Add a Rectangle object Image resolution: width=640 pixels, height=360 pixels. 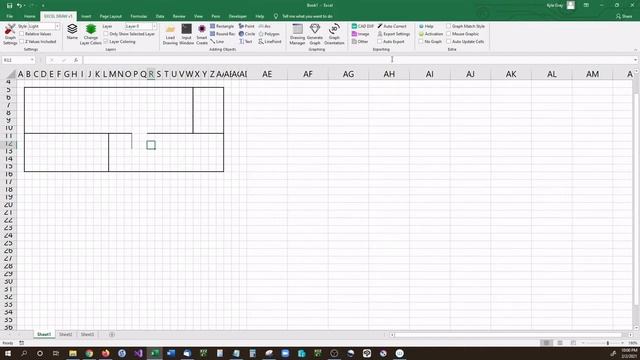pyautogui.click(x=222, y=26)
